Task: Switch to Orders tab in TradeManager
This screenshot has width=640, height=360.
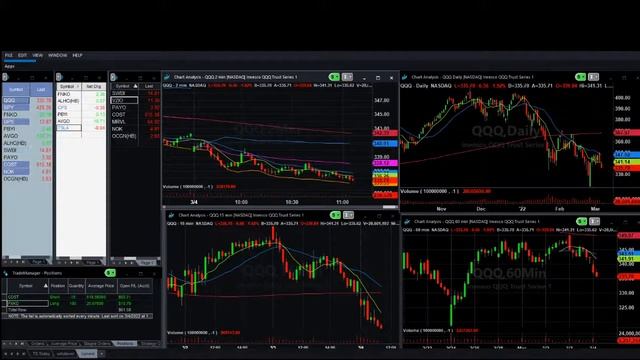Action: tap(38, 344)
